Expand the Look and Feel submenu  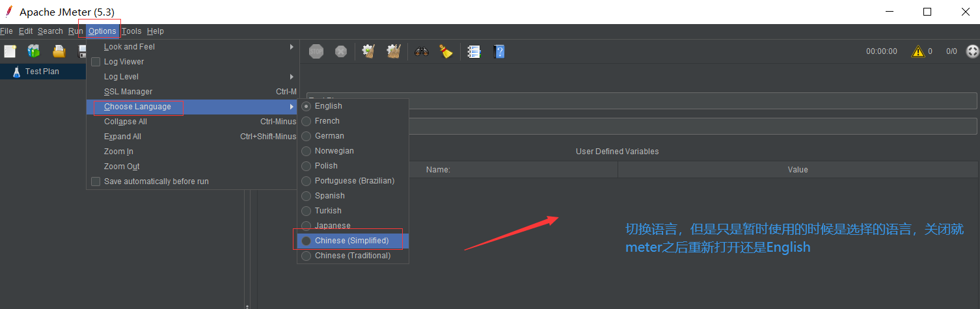(x=192, y=47)
